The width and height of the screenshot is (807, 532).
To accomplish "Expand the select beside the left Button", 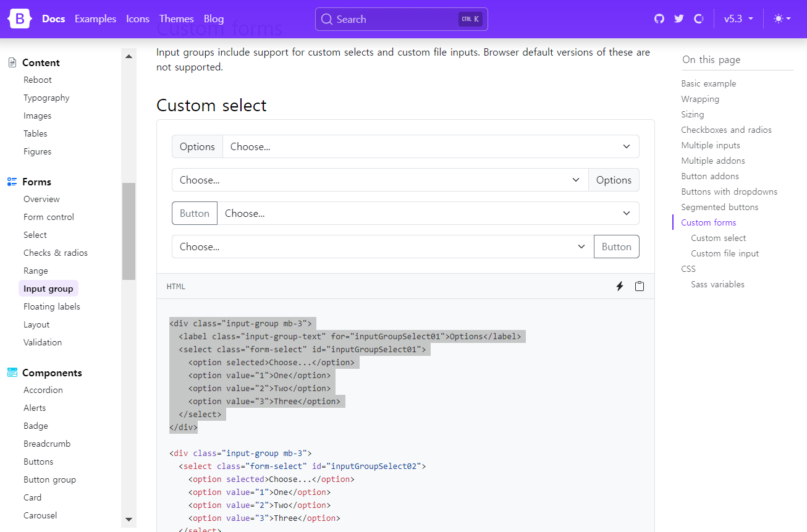I will pyautogui.click(x=428, y=213).
